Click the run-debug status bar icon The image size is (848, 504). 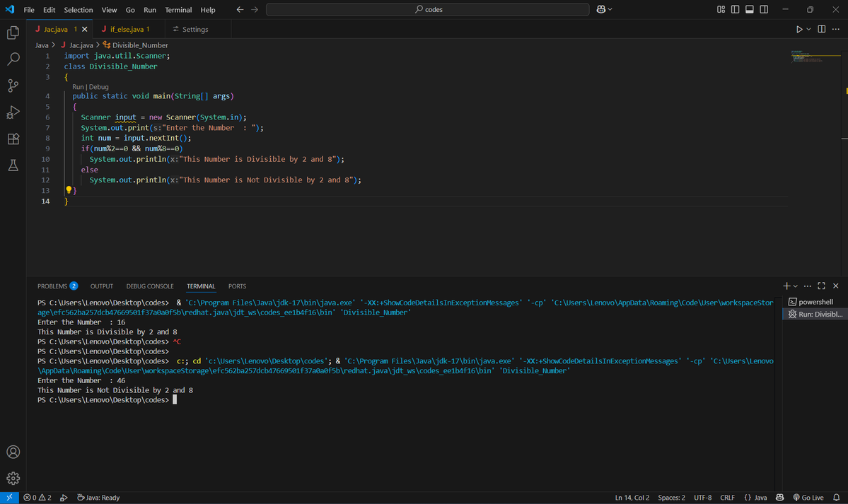pyautogui.click(x=64, y=498)
